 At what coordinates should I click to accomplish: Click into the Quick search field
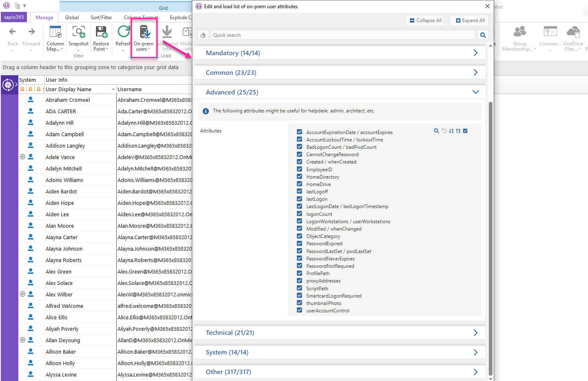(x=342, y=35)
